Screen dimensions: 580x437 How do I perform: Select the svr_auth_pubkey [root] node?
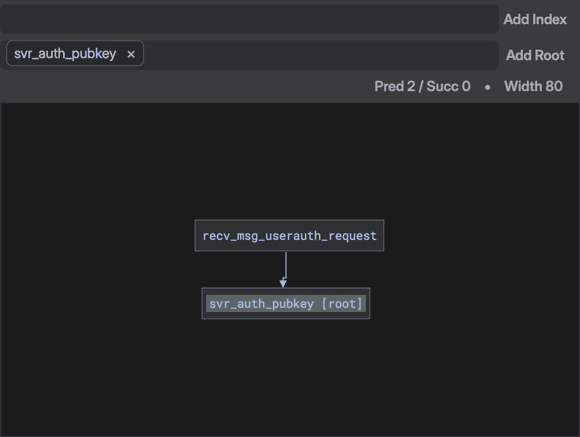click(286, 303)
